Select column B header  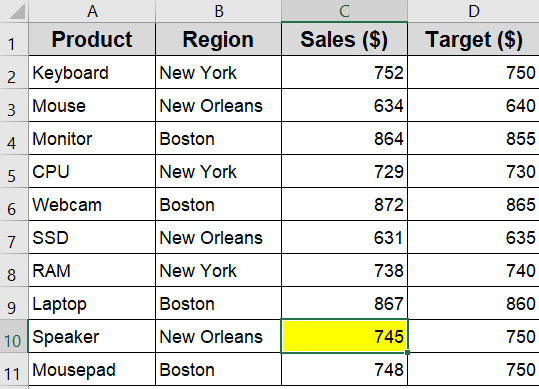coord(218,11)
